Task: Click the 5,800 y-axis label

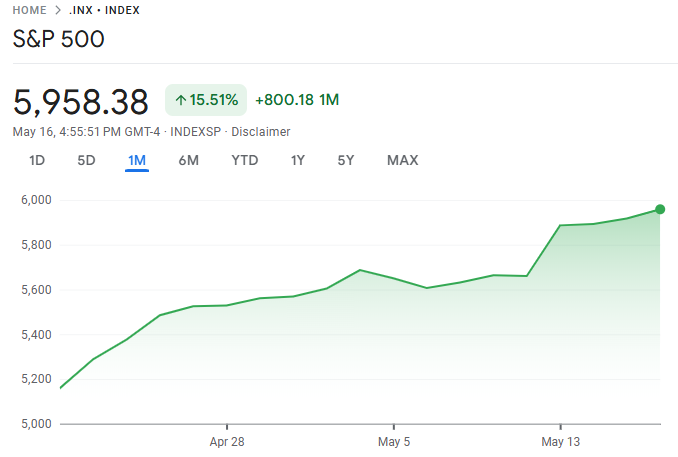Action: point(36,245)
